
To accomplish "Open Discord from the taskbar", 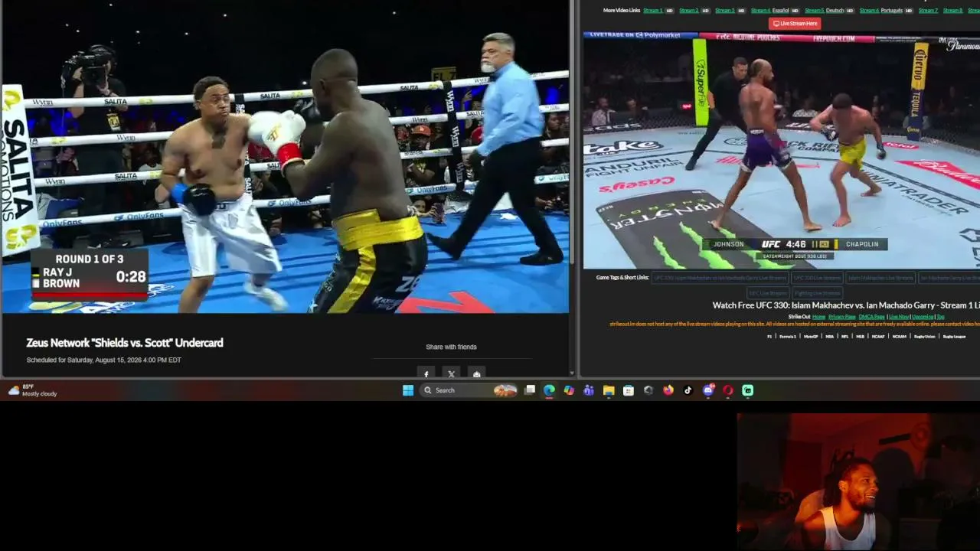I will [x=708, y=390].
